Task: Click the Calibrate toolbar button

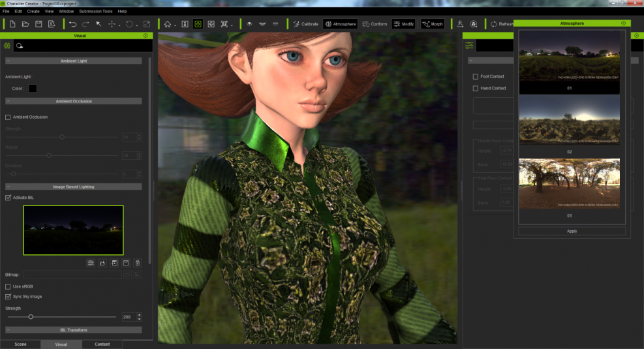Action: point(305,24)
